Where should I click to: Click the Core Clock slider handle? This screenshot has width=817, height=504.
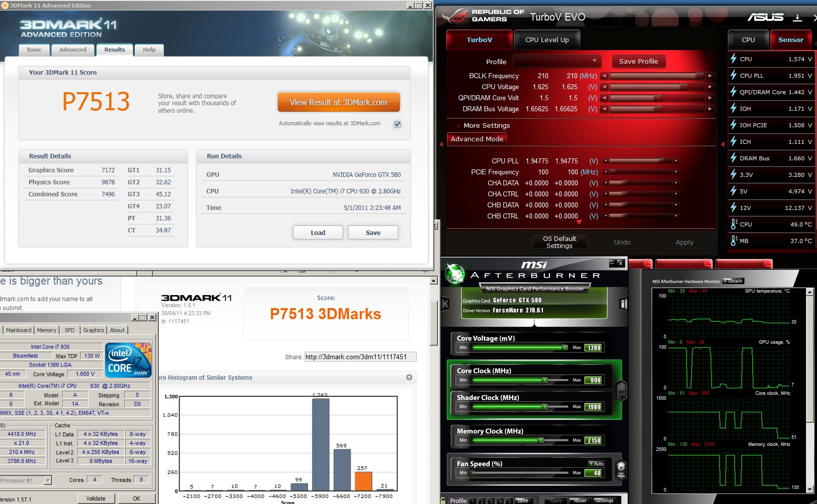(x=545, y=380)
